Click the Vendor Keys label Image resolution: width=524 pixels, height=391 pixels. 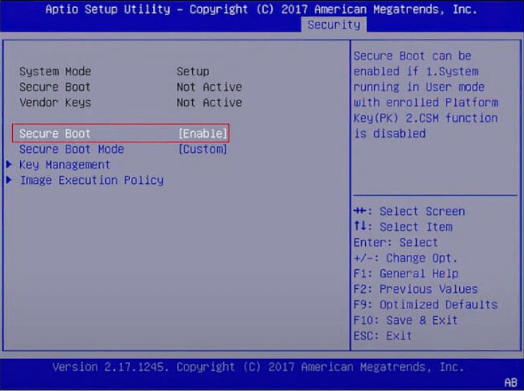(55, 103)
